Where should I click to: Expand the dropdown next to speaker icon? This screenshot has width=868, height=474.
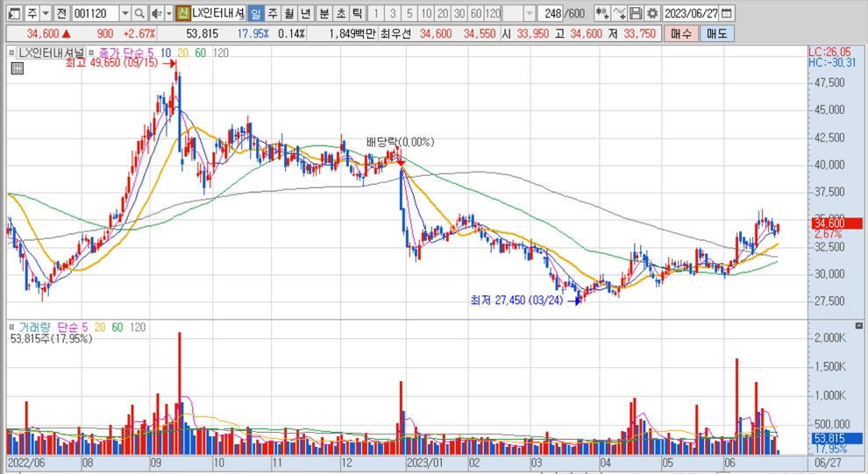[167, 14]
